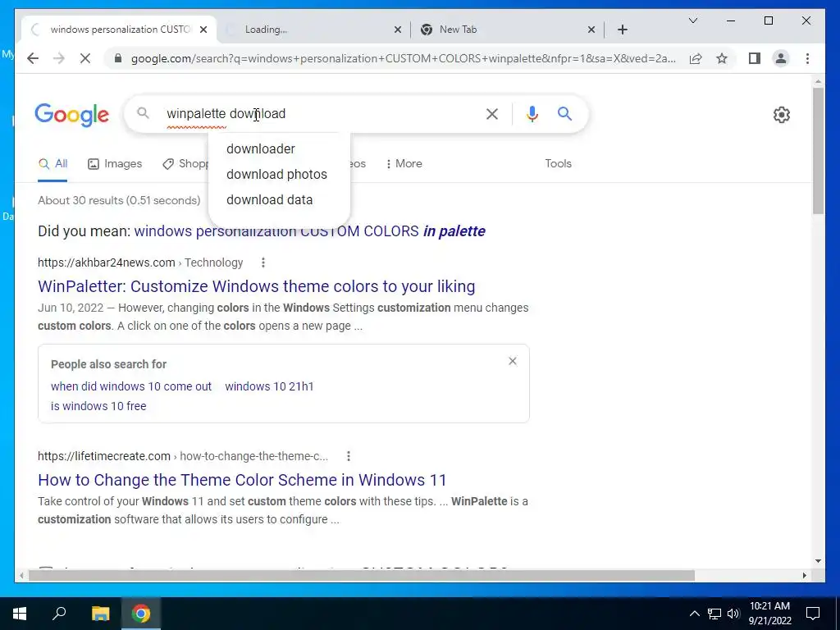Open the volume tray icon
This screenshot has height=630, width=840.
pyautogui.click(x=733, y=614)
